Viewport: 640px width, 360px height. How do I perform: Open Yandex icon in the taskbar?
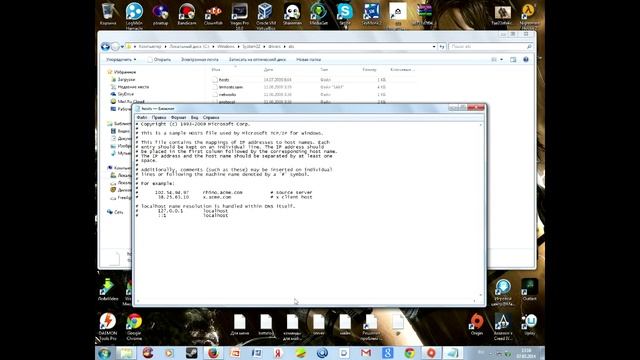click(278, 353)
